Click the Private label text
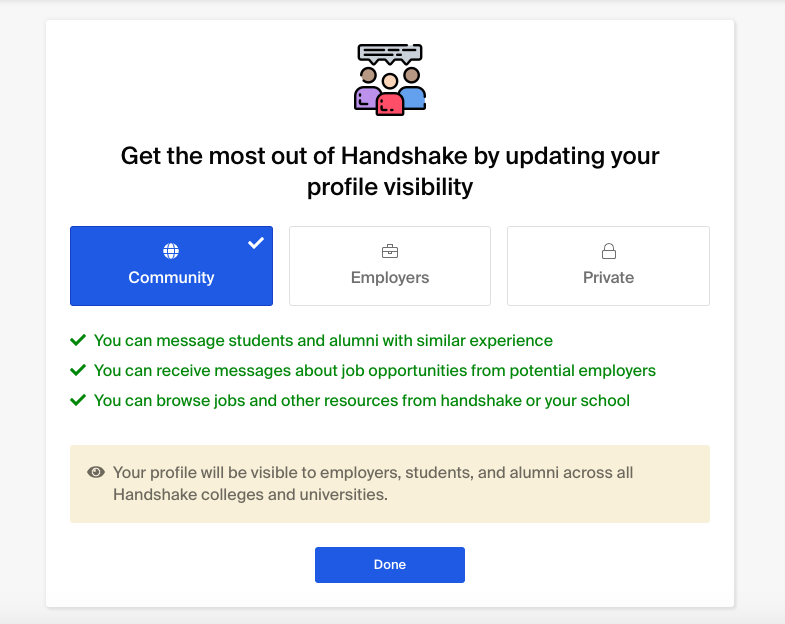The image size is (785, 624). point(608,277)
